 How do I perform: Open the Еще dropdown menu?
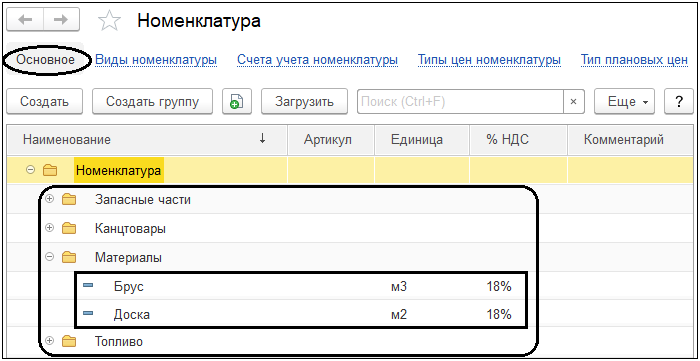coord(624,101)
